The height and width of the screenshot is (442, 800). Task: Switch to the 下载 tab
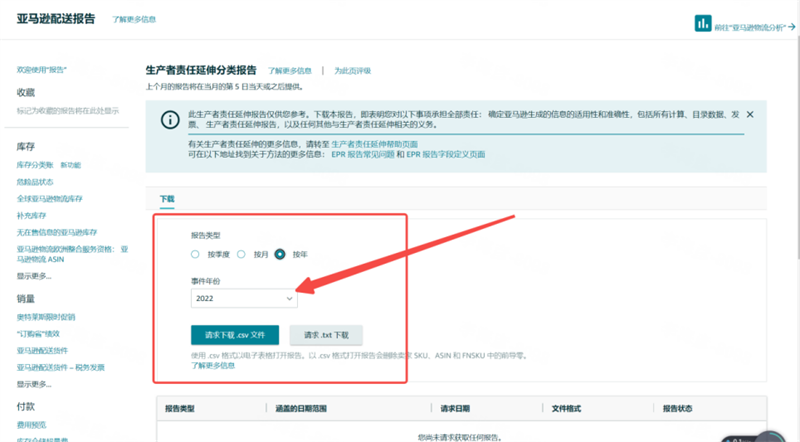coord(167,199)
